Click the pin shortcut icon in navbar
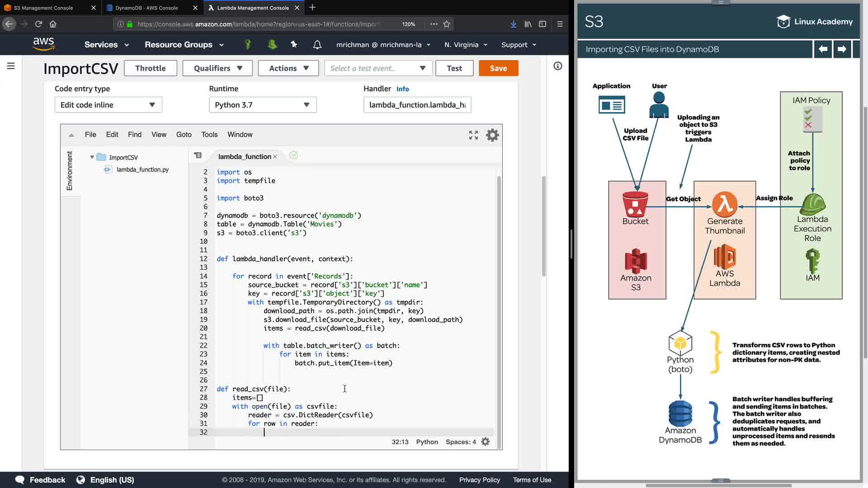Screen dimensions: 868x488 pos(294,44)
